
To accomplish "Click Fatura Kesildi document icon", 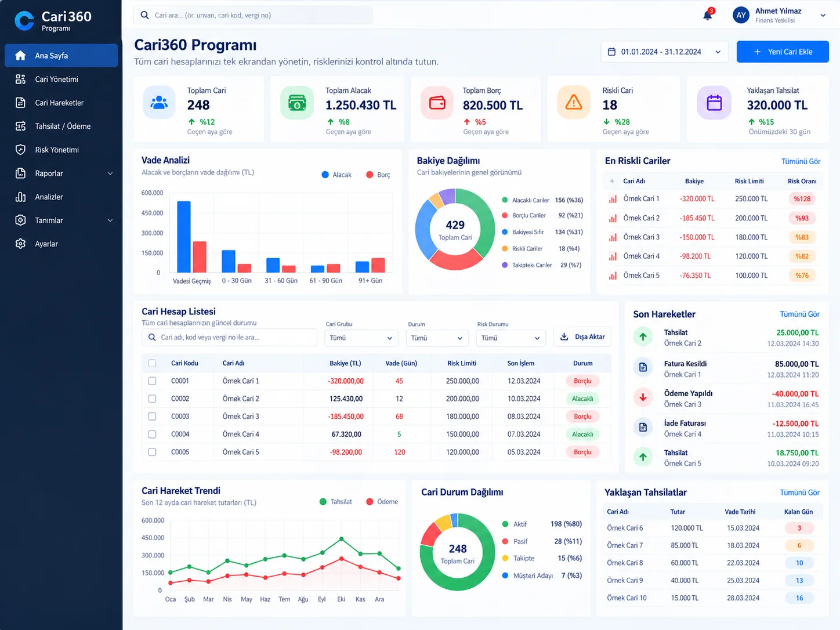I will pos(643,367).
